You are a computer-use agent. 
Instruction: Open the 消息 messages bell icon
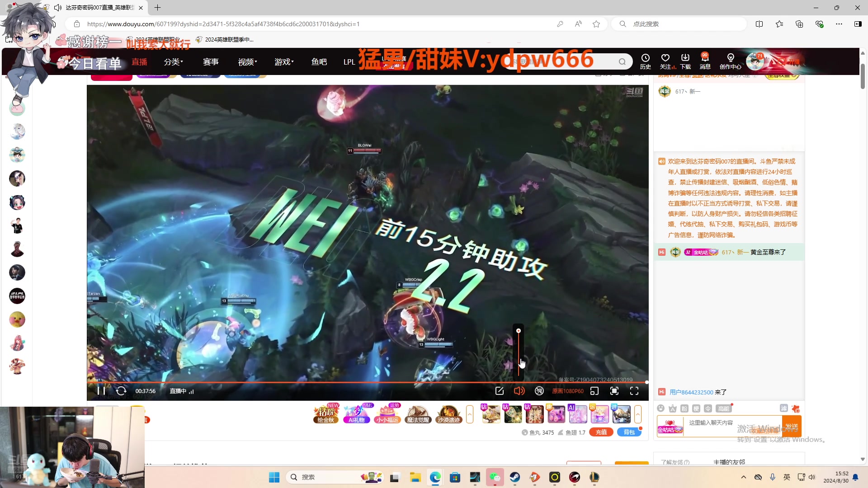[x=705, y=61]
